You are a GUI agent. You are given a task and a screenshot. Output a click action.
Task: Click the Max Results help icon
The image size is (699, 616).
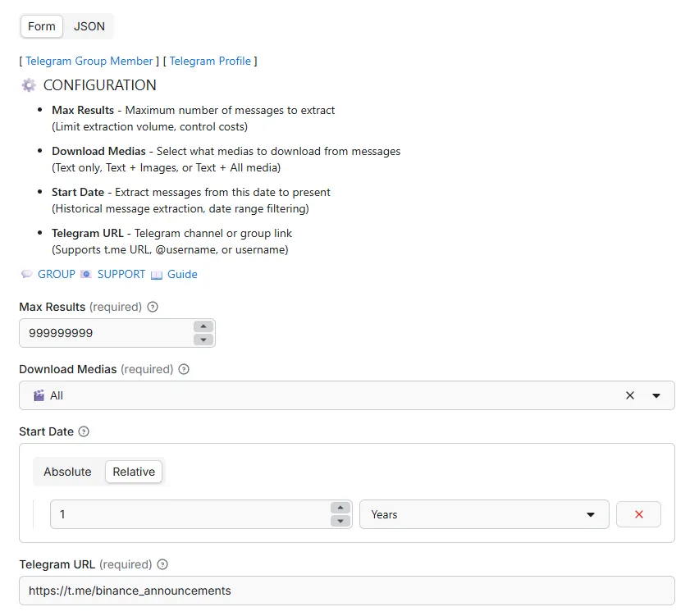(x=153, y=307)
